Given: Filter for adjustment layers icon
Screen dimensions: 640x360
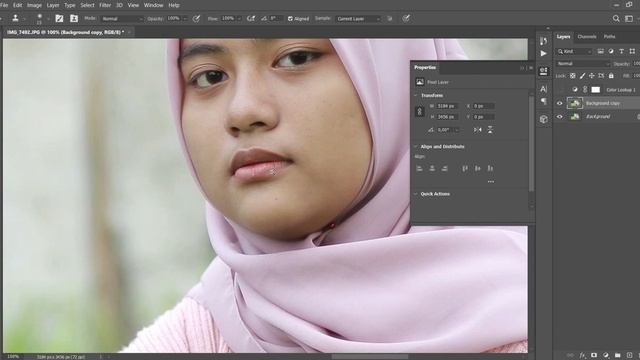Looking at the screenshot, I should [611, 51].
